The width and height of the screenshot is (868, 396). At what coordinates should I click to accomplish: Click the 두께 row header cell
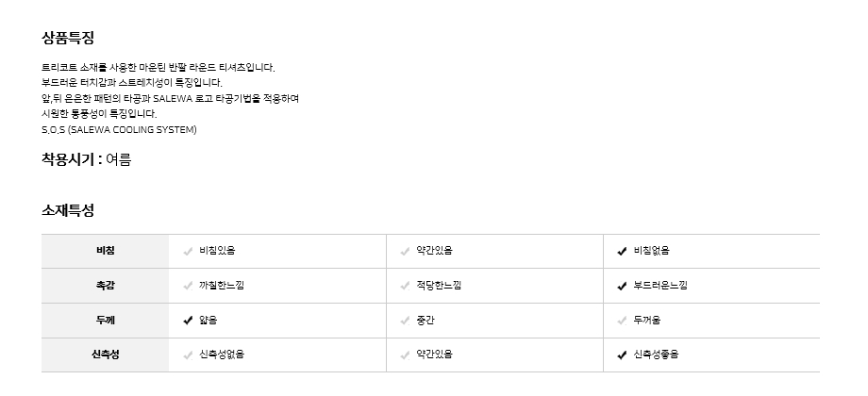point(105,321)
